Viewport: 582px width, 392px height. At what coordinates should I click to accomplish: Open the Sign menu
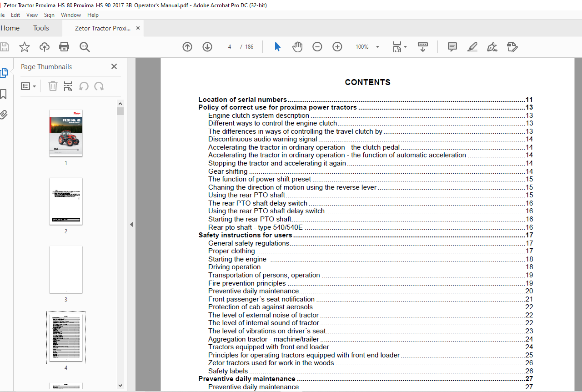point(49,15)
